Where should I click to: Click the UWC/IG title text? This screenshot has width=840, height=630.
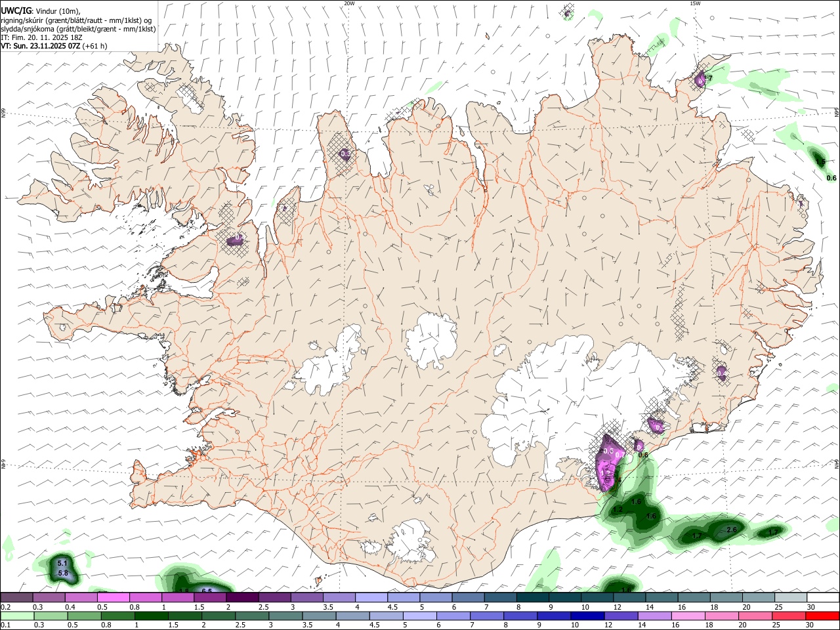click(16, 10)
